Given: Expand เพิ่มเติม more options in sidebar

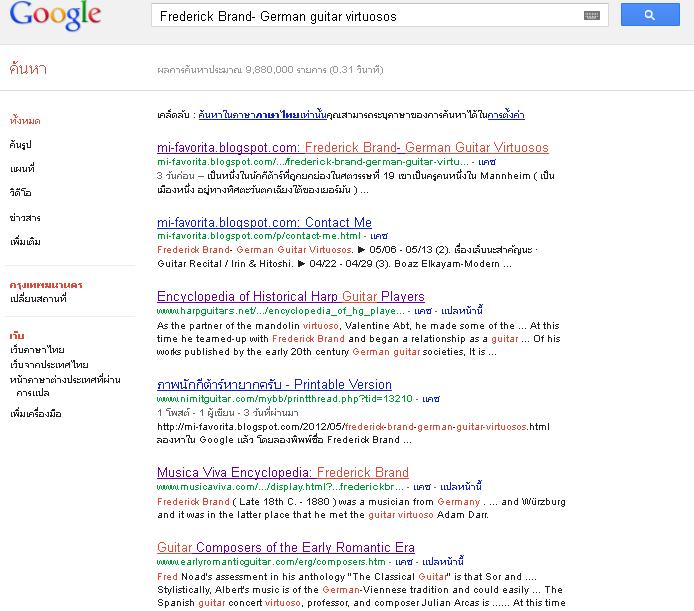Looking at the screenshot, I should [25, 241].
